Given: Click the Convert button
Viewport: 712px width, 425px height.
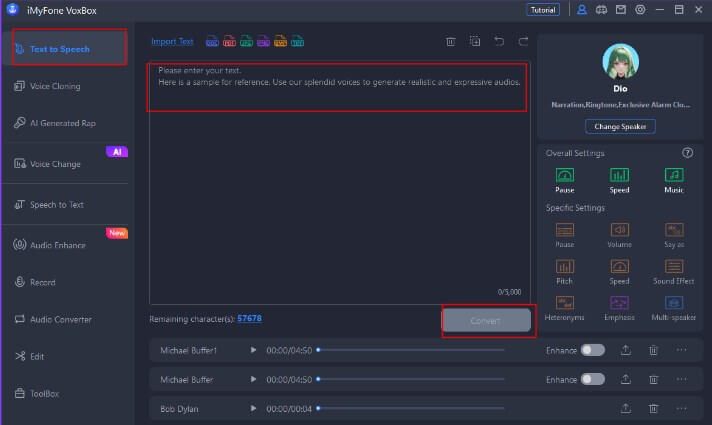Looking at the screenshot, I should [486, 321].
